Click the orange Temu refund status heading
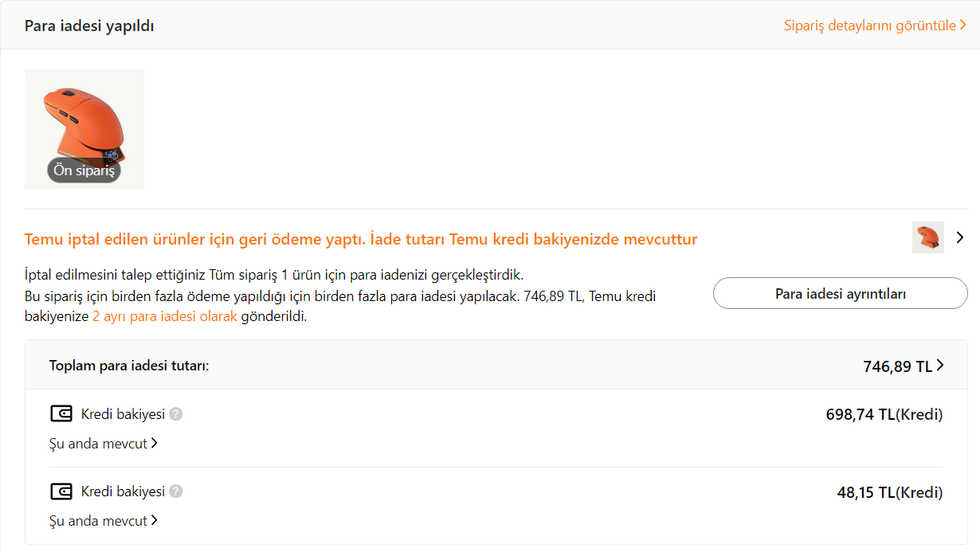The image size is (980, 552). (361, 239)
